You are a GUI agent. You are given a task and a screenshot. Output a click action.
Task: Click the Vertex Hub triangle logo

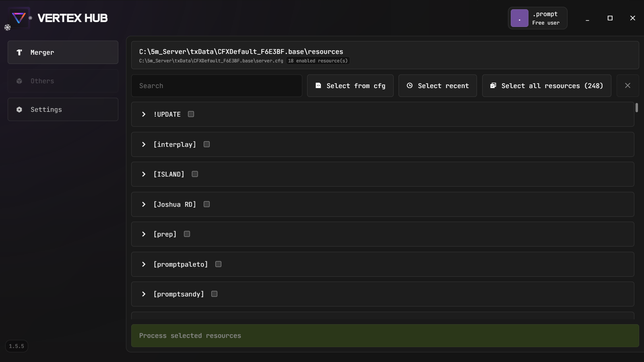(x=19, y=17)
